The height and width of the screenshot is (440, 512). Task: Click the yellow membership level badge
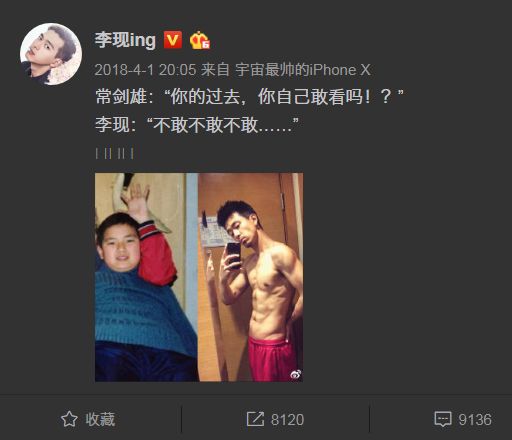pyautogui.click(x=200, y=40)
